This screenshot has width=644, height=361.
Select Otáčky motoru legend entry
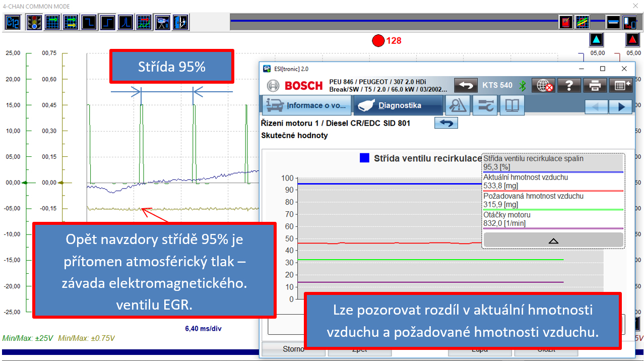pyautogui.click(x=553, y=219)
